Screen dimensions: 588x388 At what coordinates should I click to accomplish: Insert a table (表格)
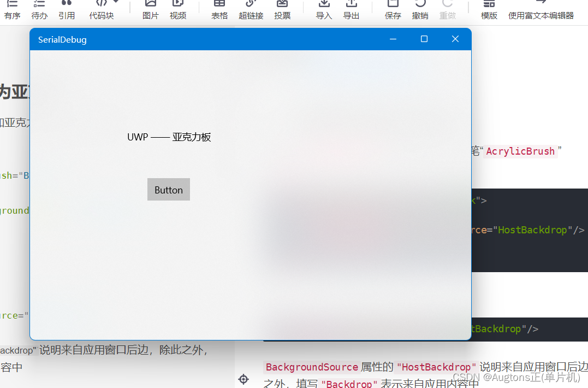[x=219, y=10]
